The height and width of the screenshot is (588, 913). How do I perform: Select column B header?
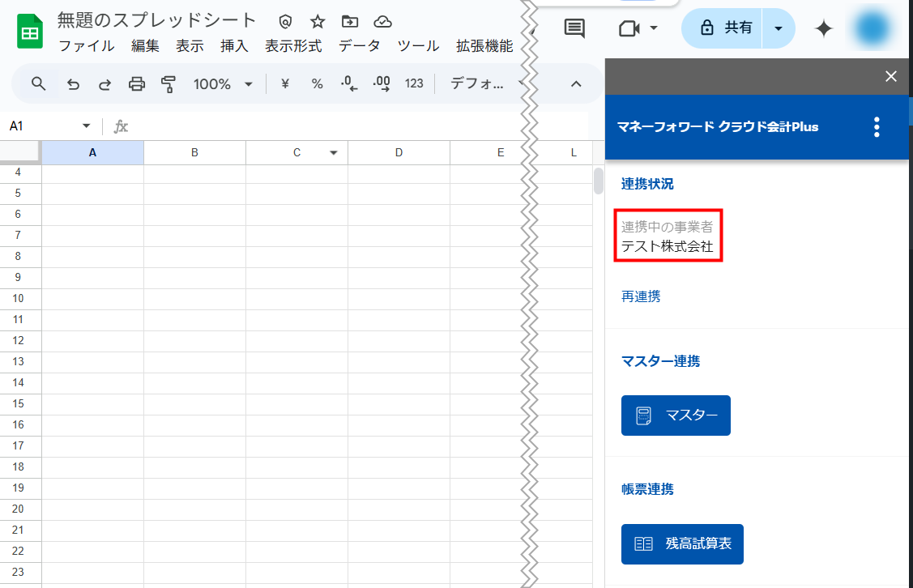[194, 152]
